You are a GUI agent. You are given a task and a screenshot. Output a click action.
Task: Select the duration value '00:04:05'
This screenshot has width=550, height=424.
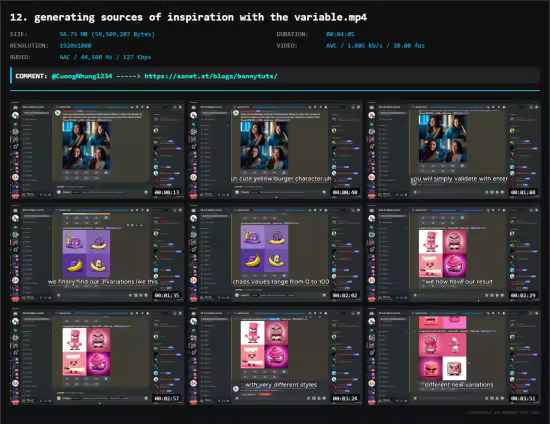[340, 34]
